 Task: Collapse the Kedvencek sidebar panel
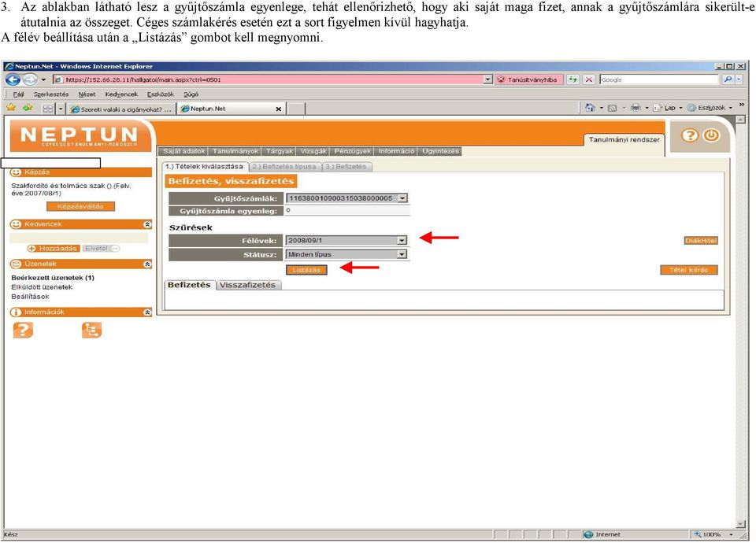[x=147, y=224]
